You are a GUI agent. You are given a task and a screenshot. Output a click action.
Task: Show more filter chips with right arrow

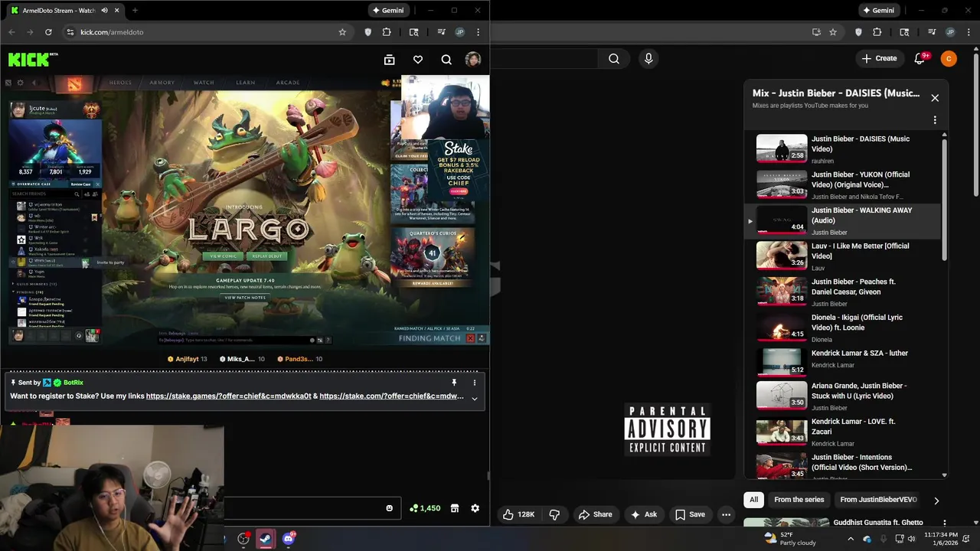point(936,500)
